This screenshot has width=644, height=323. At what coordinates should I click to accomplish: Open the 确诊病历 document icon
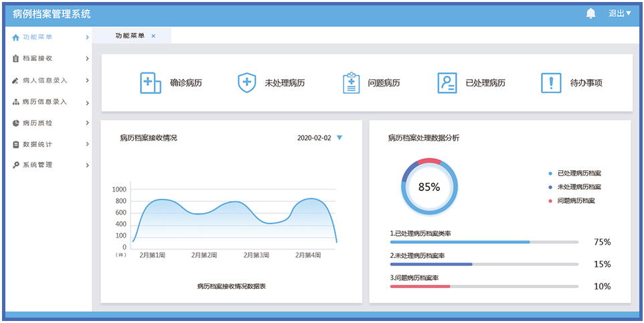click(x=150, y=83)
